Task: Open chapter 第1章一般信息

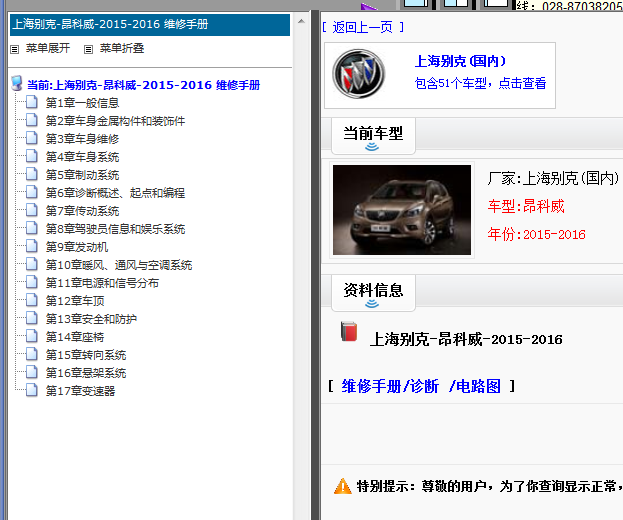Action: point(82,103)
